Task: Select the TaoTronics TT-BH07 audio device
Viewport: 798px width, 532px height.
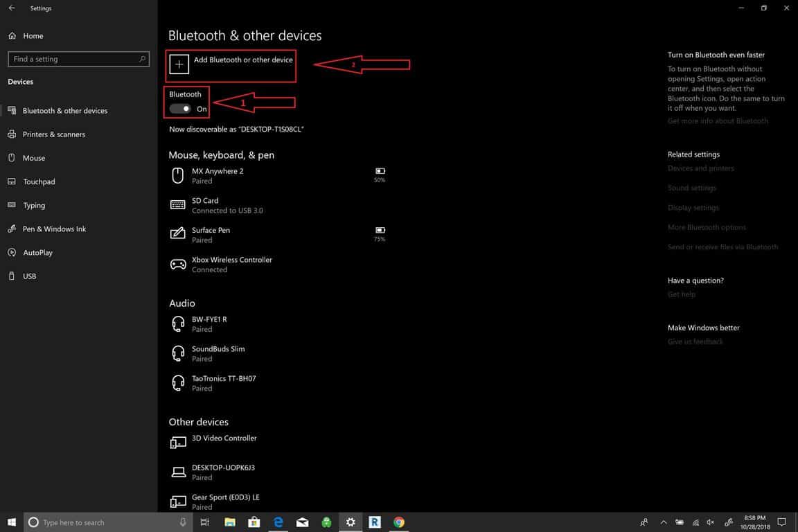Action: coord(223,383)
